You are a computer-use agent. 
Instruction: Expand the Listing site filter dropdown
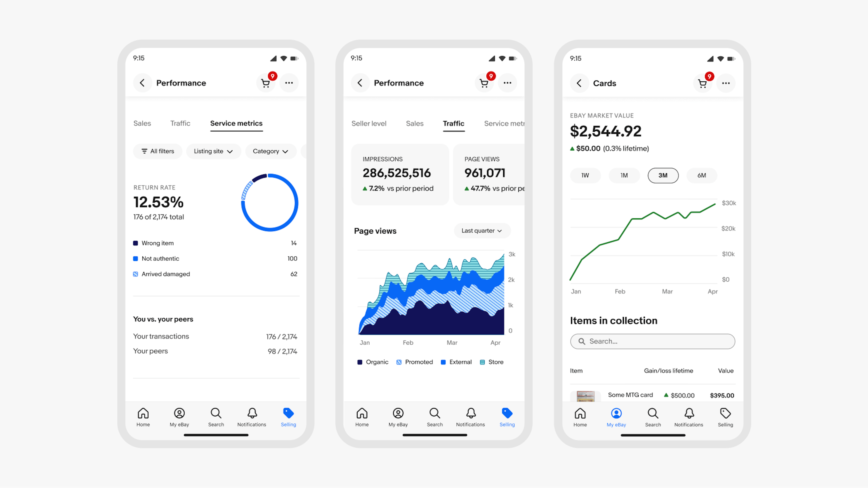pos(212,151)
